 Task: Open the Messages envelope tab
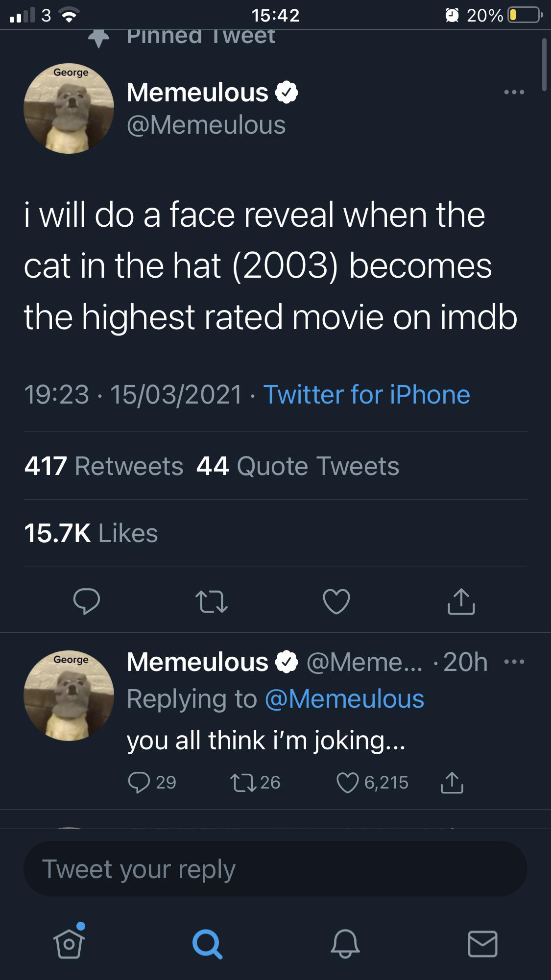482,943
